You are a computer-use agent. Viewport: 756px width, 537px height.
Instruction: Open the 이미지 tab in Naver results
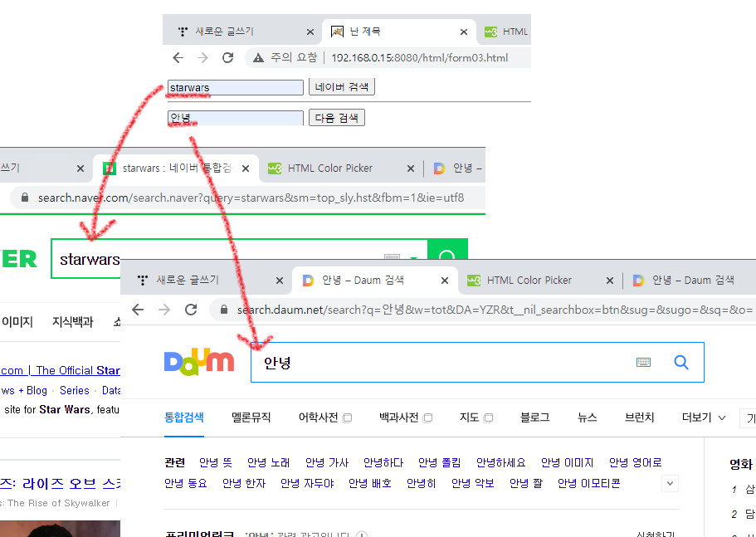(17, 321)
